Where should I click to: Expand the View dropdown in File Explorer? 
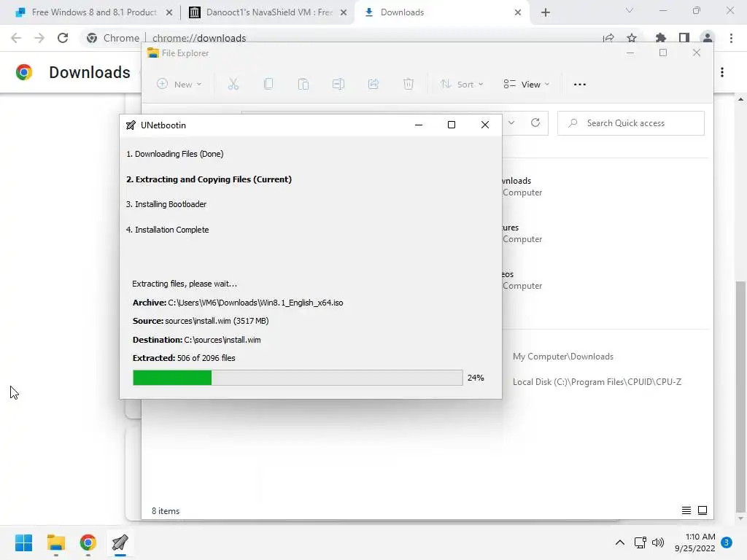527,85
